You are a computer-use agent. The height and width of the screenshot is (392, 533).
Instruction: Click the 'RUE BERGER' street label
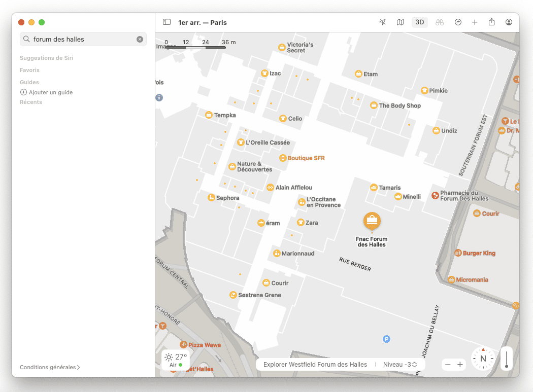[355, 264]
